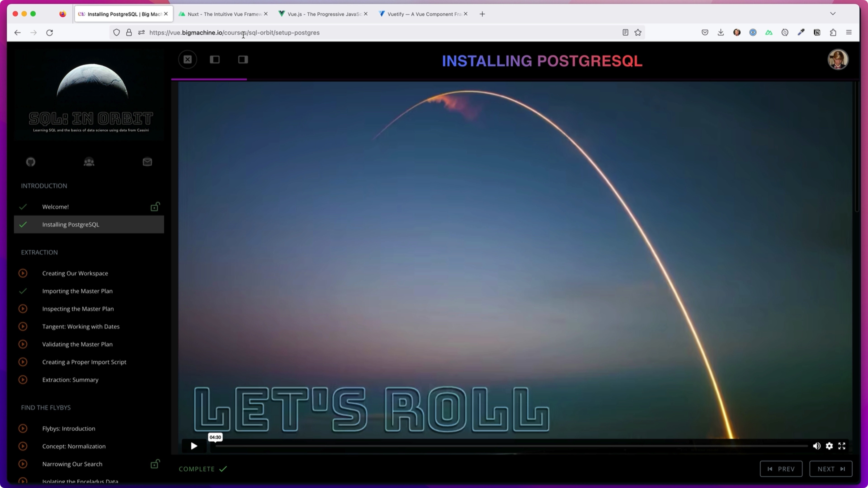
Task: Click play icon next to Flybys: Introduction
Action: (x=23, y=428)
